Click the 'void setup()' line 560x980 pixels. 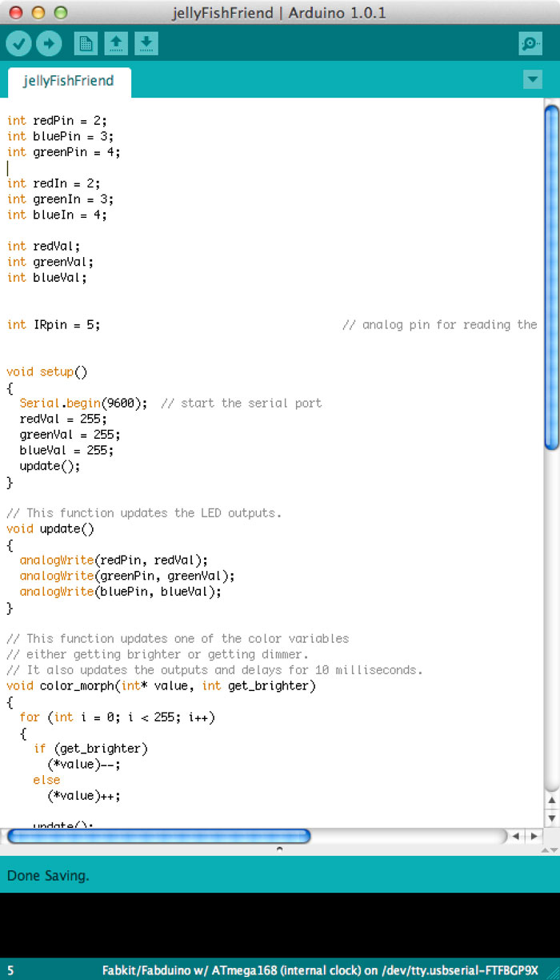pyautogui.click(x=47, y=372)
